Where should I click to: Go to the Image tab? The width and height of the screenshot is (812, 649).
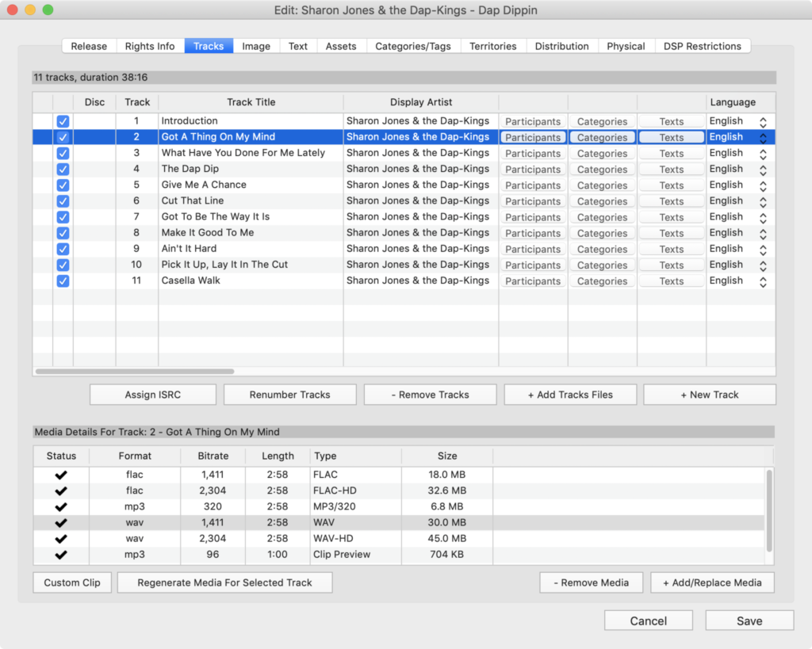(x=256, y=46)
